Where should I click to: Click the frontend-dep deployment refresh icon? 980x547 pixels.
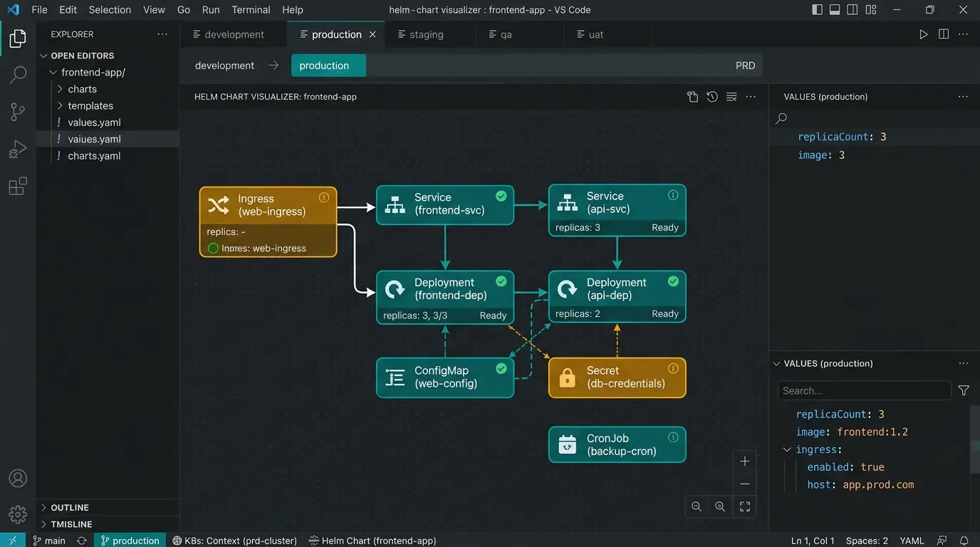395,289
